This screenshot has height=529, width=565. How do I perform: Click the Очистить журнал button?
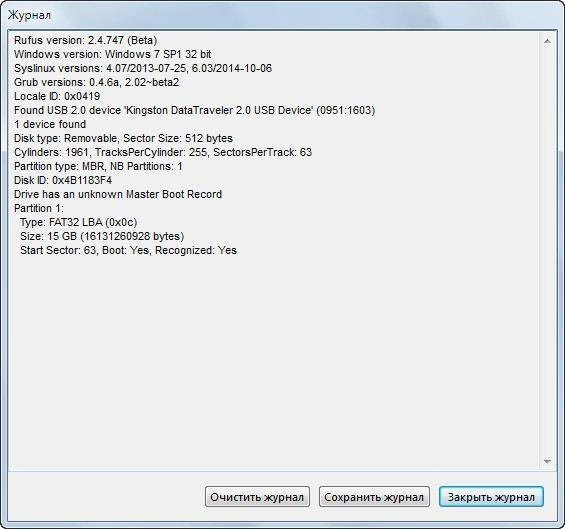257,497
